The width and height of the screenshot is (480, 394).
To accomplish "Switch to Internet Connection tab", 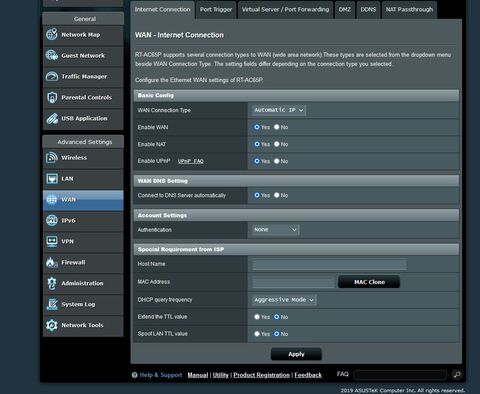I will point(162,10).
